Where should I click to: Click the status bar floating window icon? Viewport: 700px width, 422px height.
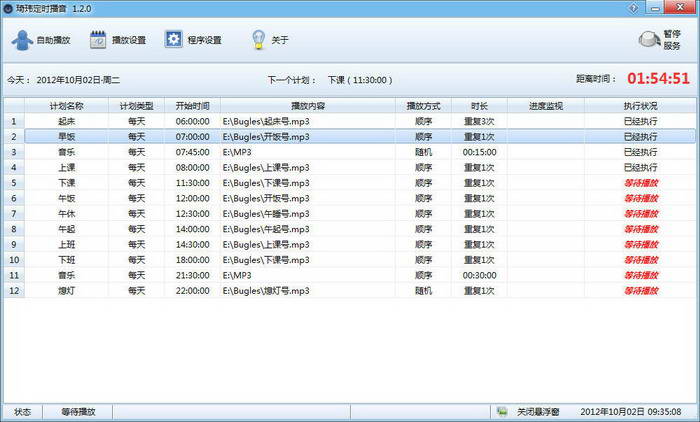(x=502, y=411)
